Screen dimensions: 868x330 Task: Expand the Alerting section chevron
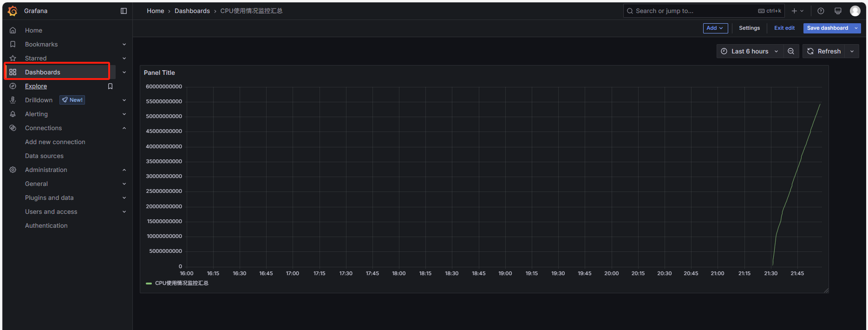[124, 114]
